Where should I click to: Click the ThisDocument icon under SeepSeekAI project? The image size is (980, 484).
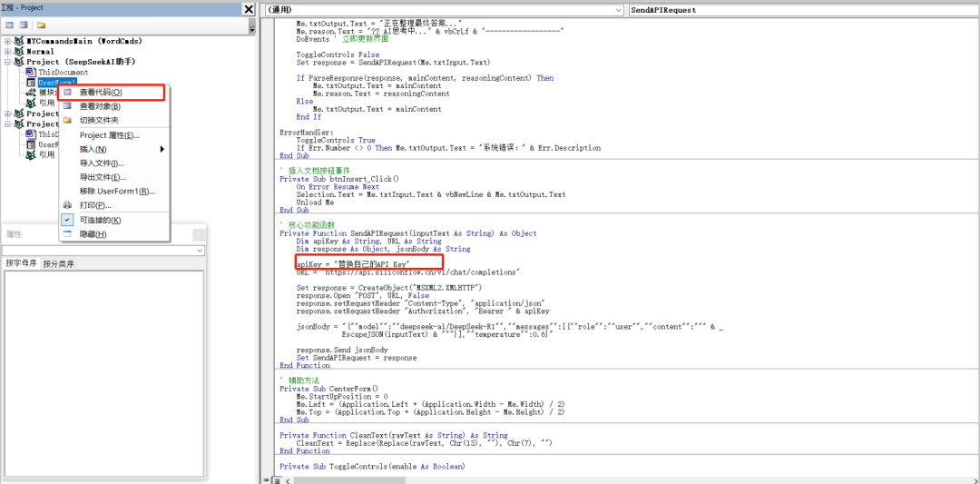tap(31, 72)
